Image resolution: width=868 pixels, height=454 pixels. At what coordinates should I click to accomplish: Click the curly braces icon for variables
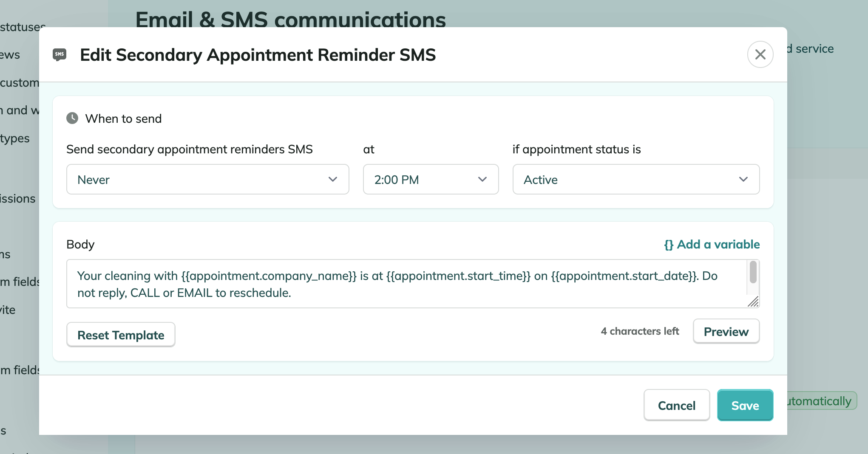[x=669, y=245]
